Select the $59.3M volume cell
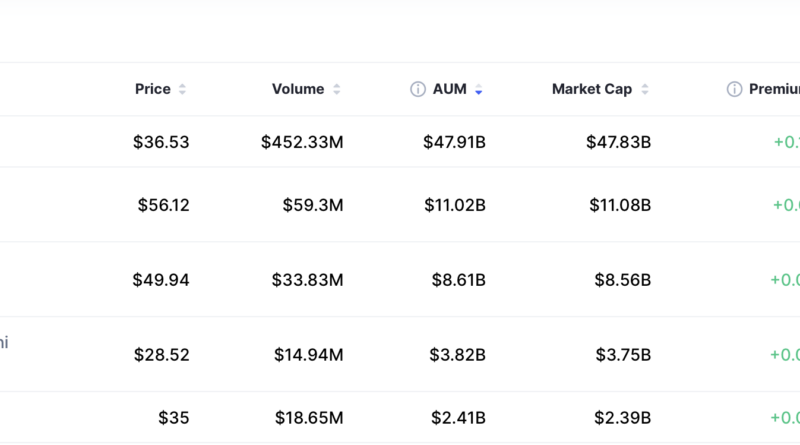 313,205
